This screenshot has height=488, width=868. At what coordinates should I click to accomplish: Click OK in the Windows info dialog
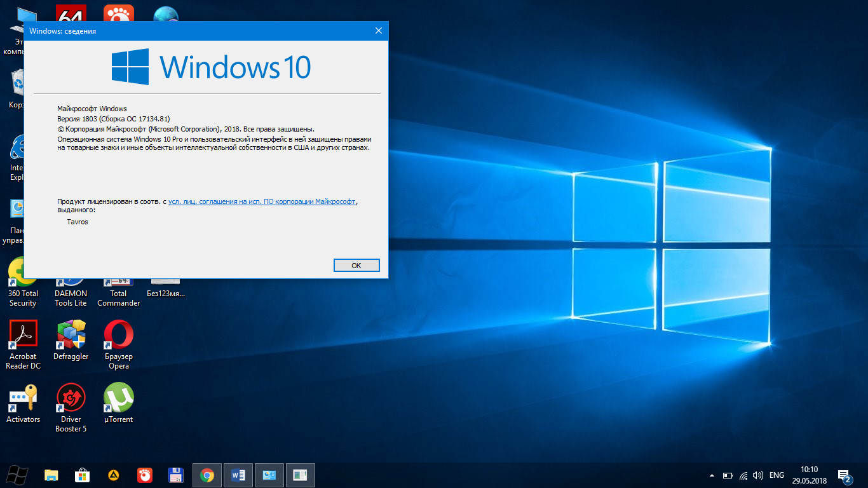(356, 266)
